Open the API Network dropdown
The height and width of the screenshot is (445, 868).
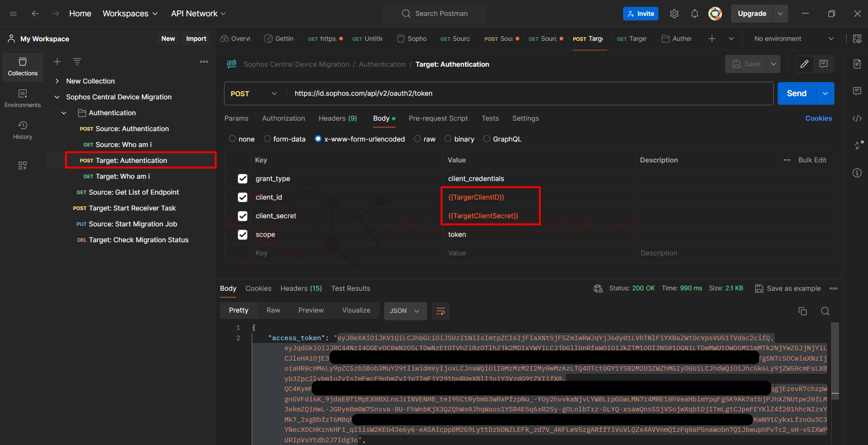198,14
